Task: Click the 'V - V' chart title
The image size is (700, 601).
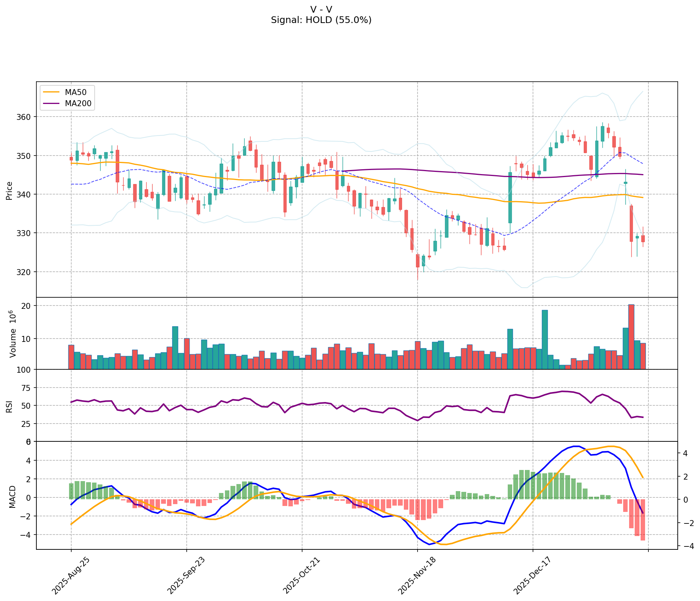Action: pos(321,9)
